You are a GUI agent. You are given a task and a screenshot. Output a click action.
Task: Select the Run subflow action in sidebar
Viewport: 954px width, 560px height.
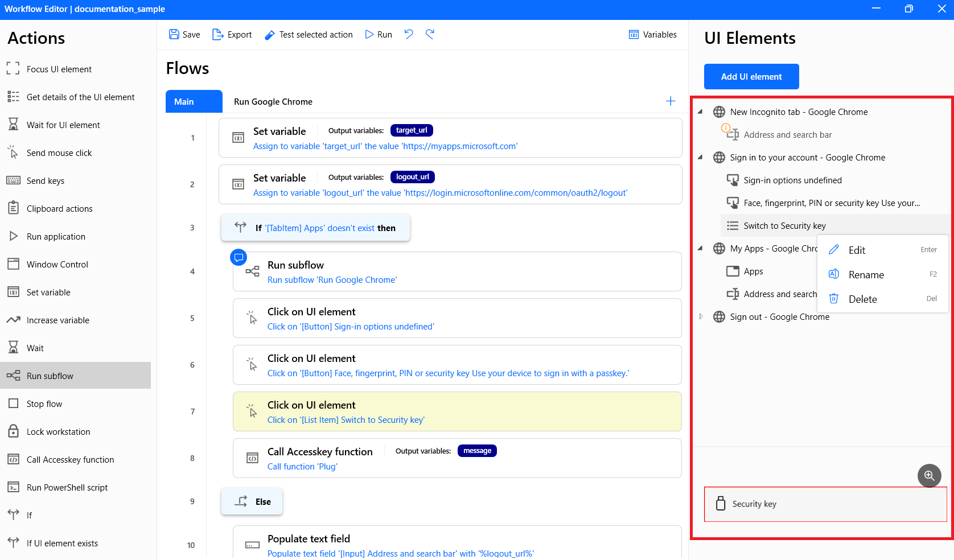(x=75, y=376)
